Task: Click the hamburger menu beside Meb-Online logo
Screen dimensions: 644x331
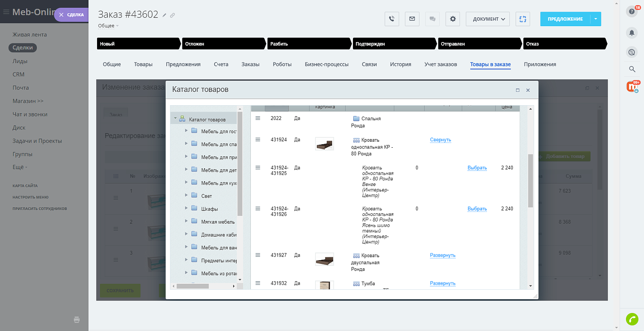Action: pyautogui.click(x=6, y=12)
